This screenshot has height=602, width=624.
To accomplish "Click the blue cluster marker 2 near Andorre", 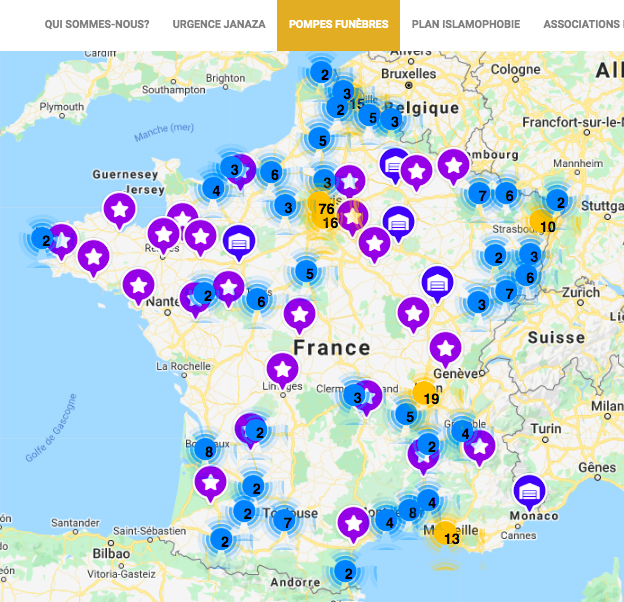I will coord(345,571).
